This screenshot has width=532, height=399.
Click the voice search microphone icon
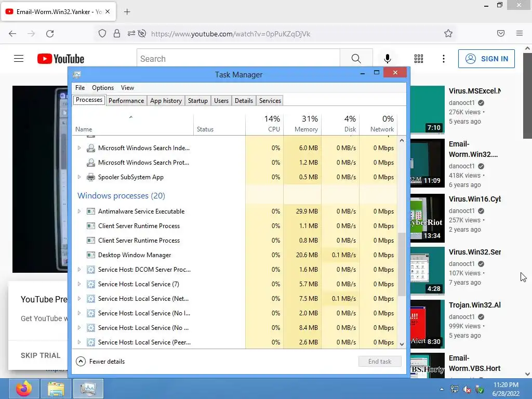(387, 59)
